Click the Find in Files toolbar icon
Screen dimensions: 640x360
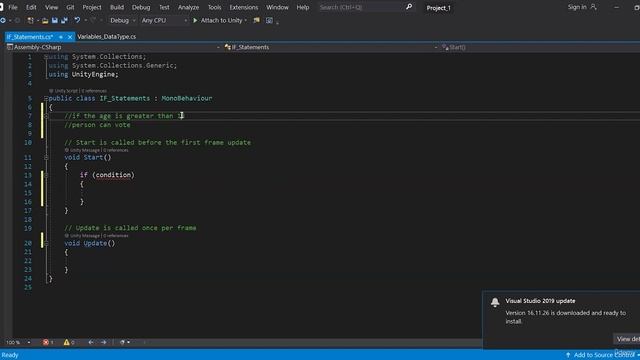[256, 20]
